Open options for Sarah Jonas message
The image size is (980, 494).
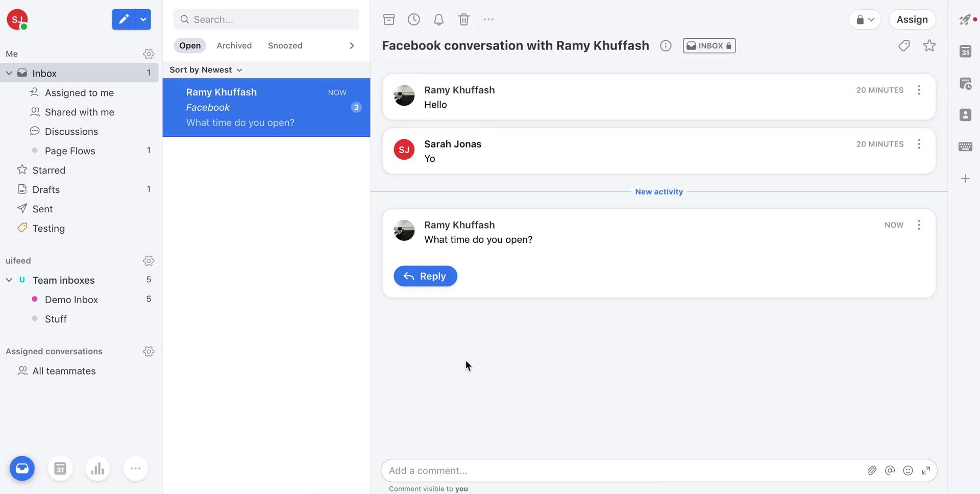tap(919, 144)
